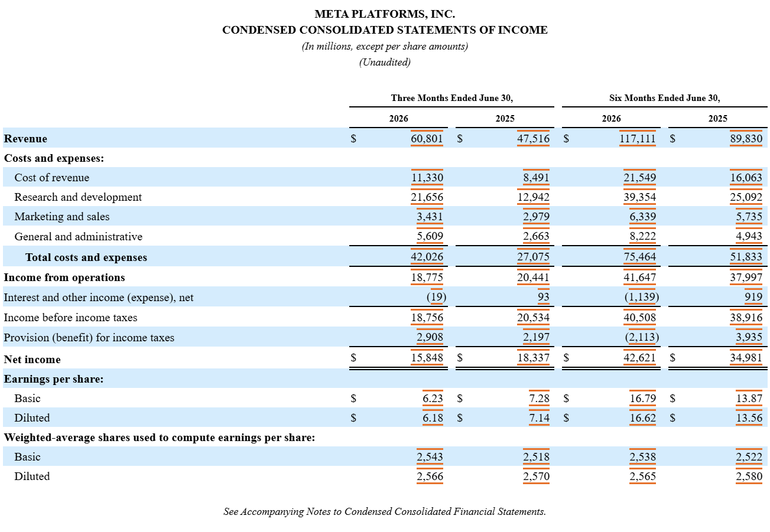The width and height of the screenshot is (770, 532).
Task: Click the 'Costs and expenses:' label
Action: [x=54, y=158]
